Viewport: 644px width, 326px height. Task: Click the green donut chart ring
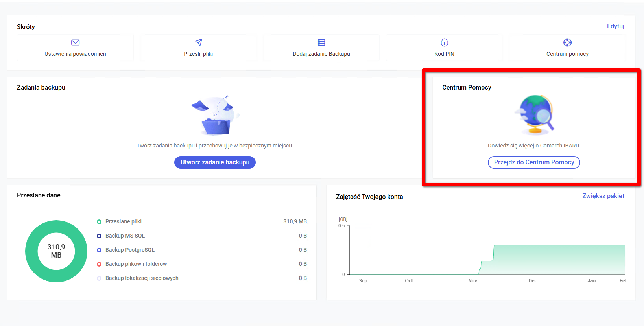click(x=31, y=251)
